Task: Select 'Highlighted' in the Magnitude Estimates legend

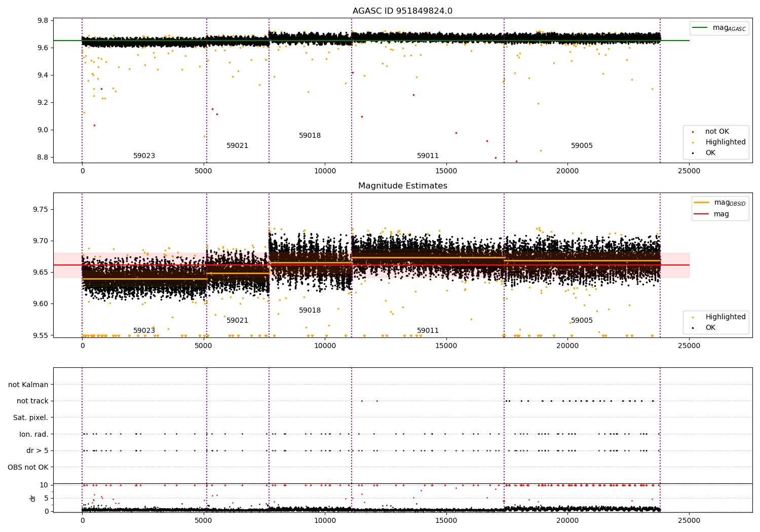Action: [x=718, y=317]
